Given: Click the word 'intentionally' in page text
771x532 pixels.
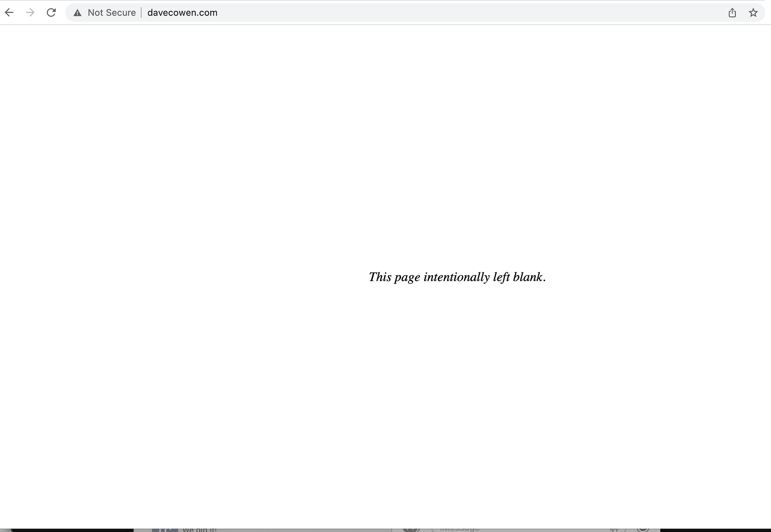Looking at the screenshot, I should tap(456, 277).
